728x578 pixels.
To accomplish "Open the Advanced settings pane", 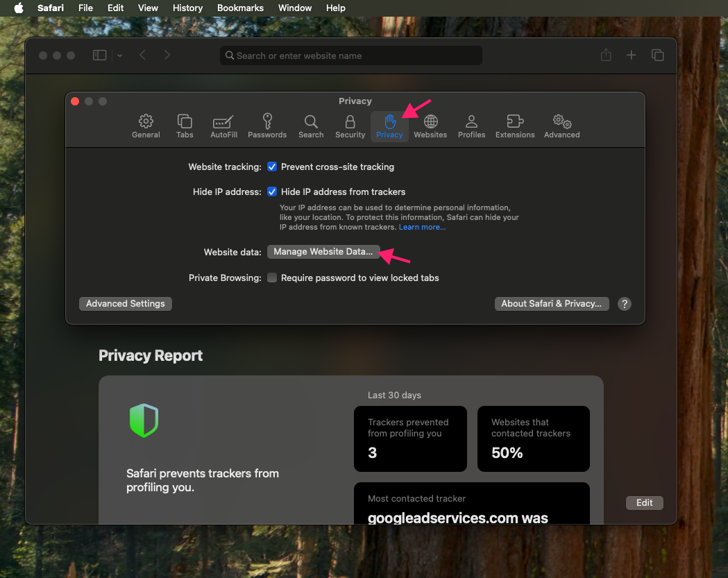I will pos(561,126).
